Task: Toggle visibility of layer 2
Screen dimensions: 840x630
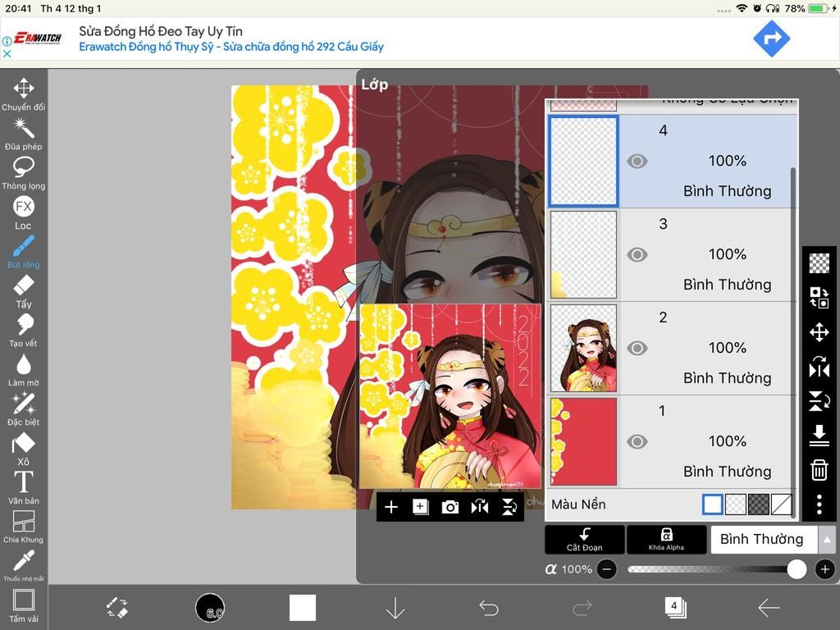Action: [637, 348]
